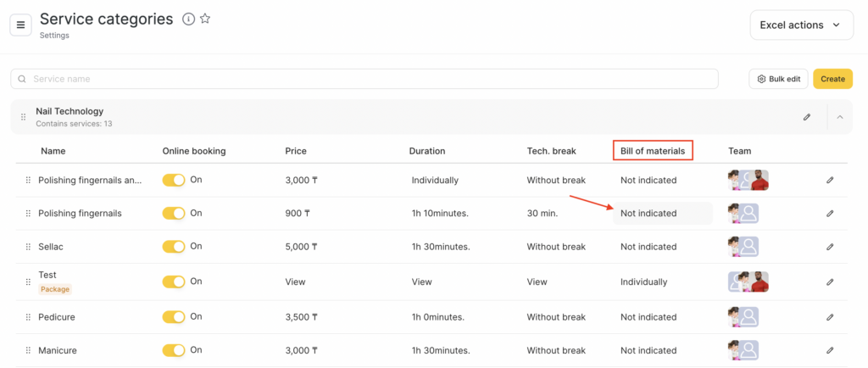Collapse the Nail Technology category
Screen dimensions: 868x368
tap(840, 117)
